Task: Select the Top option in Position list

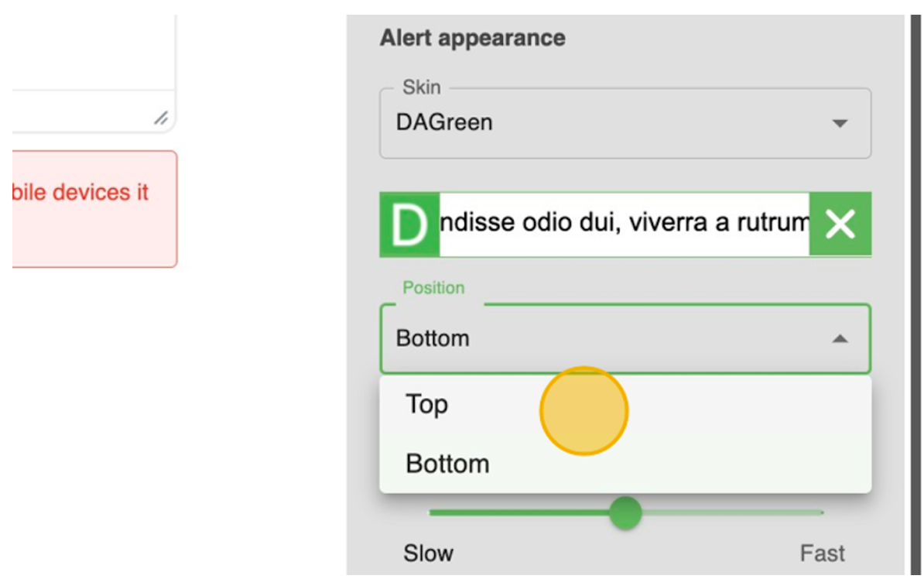Action: click(427, 404)
